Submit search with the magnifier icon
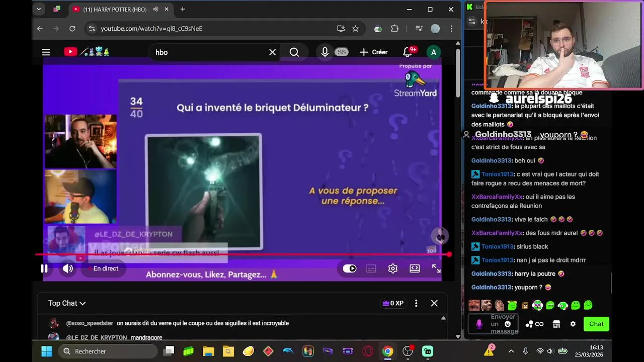This screenshot has width=644, height=362. click(x=294, y=52)
